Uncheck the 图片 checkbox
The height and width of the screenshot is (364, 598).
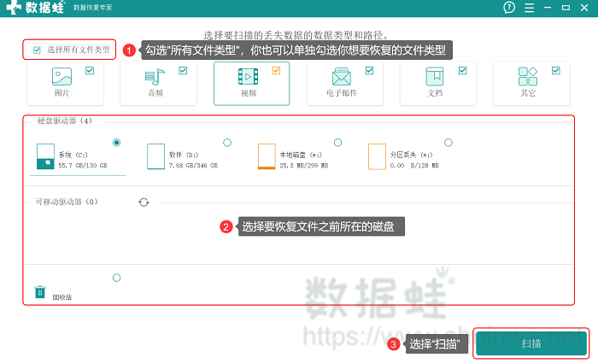pyautogui.click(x=90, y=71)
